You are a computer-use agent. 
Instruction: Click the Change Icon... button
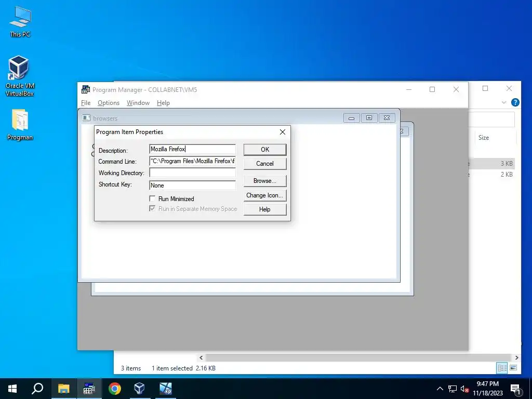pos(265,195)
